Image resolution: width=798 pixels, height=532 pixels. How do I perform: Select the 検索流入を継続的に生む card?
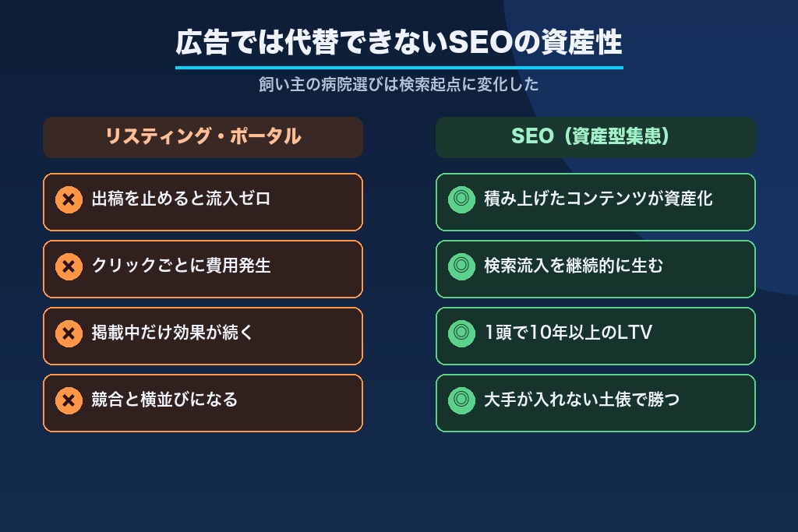coord(595,269)
